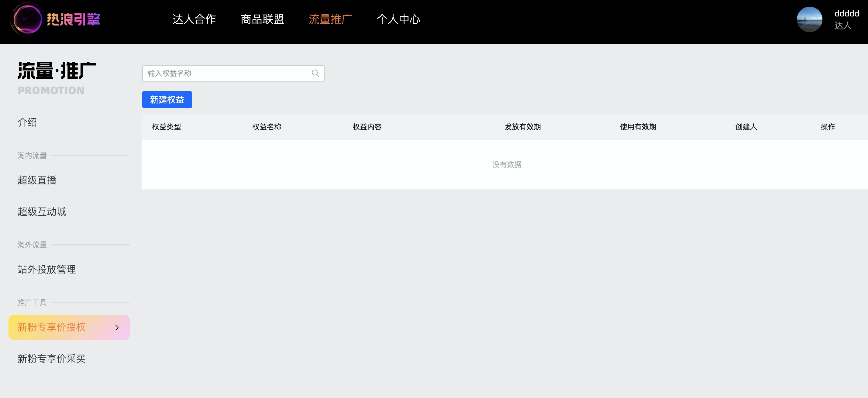Click the 热浪引擎 brand text
This screenshot has height=398, width=868.
(74, 19)
